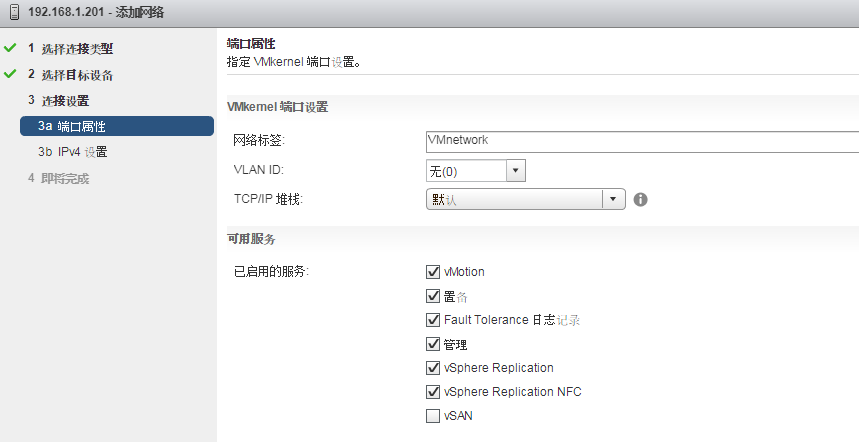859x442 pixels.
Task: Click the green checkmark beside step 1
Action: [x=10, y=48]
